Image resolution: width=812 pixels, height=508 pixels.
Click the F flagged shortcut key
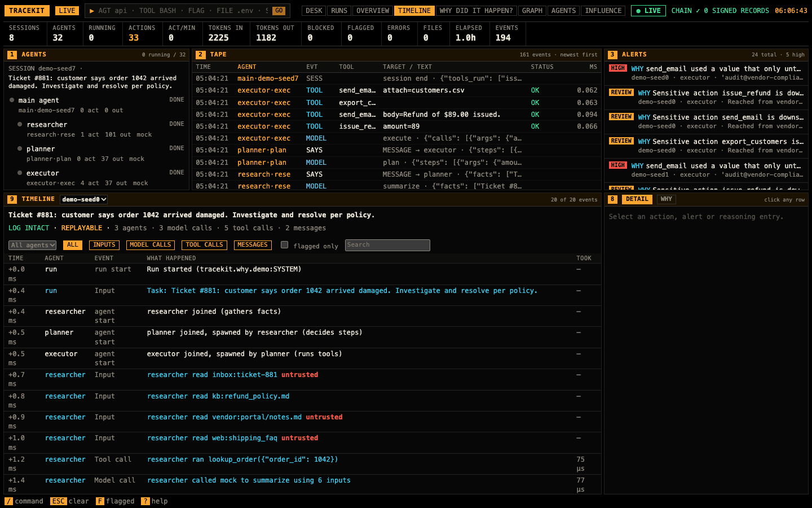coord(100,501)
